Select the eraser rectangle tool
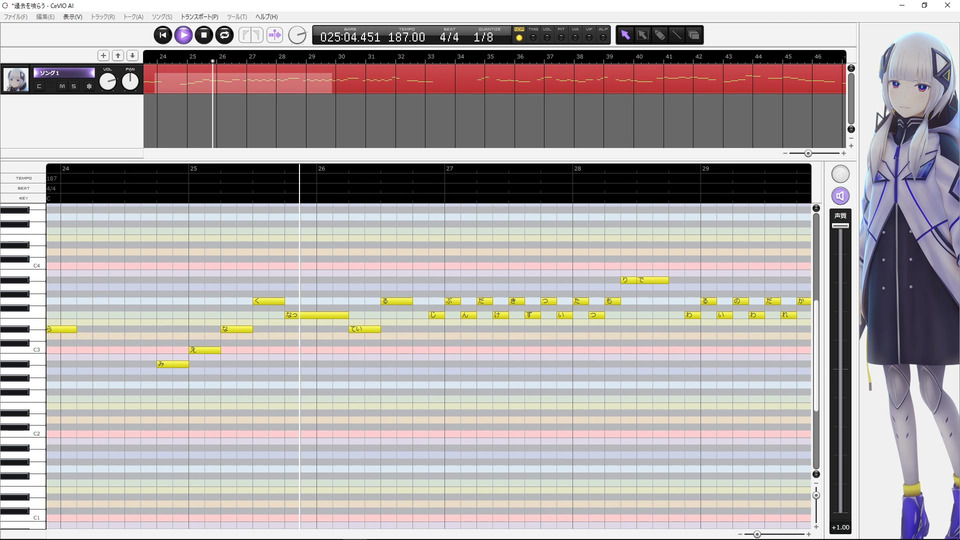960x540 pixels. click(694, 35)
